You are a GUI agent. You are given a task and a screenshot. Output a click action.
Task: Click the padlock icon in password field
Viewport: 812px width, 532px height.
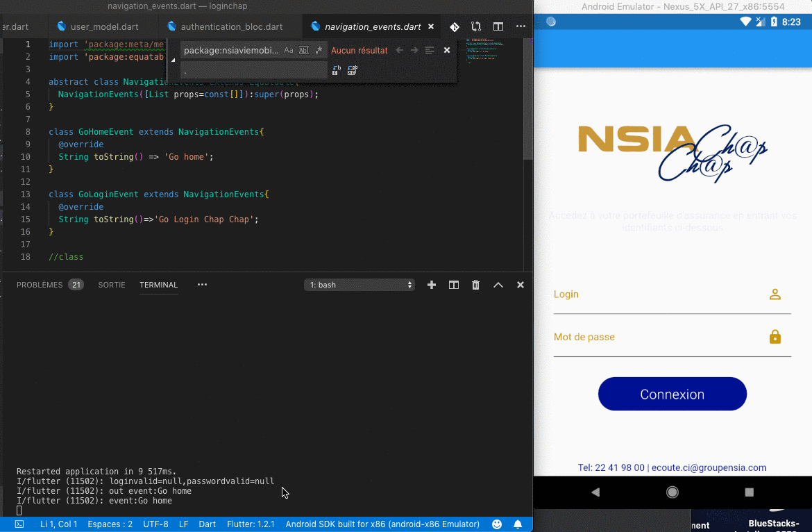pos(775,337)
